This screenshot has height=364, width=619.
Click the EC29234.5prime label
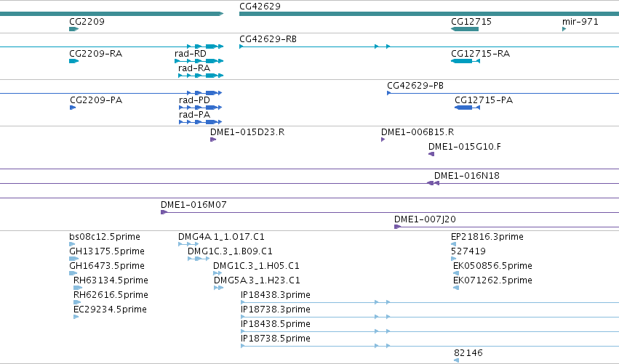(110, 310)
